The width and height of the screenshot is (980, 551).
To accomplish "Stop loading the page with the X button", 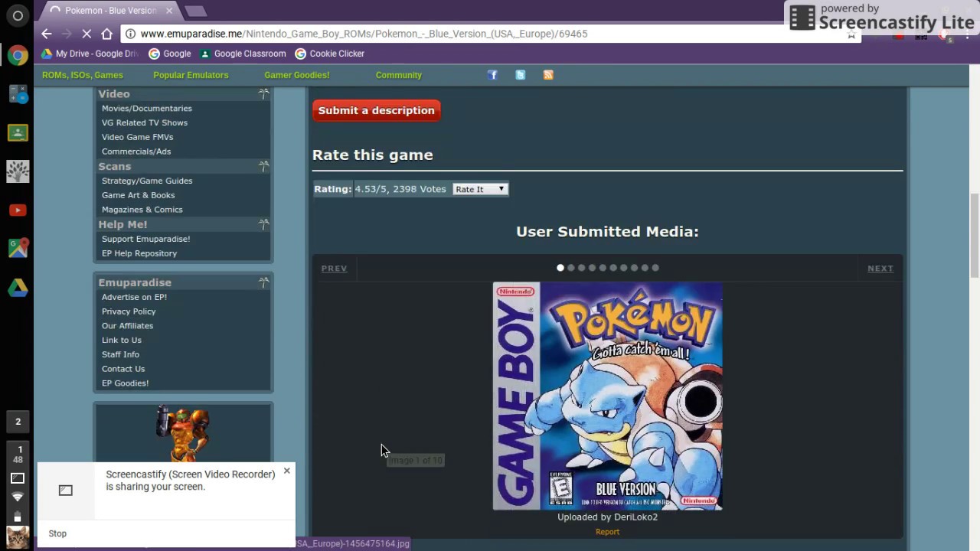I will point(87,34).
